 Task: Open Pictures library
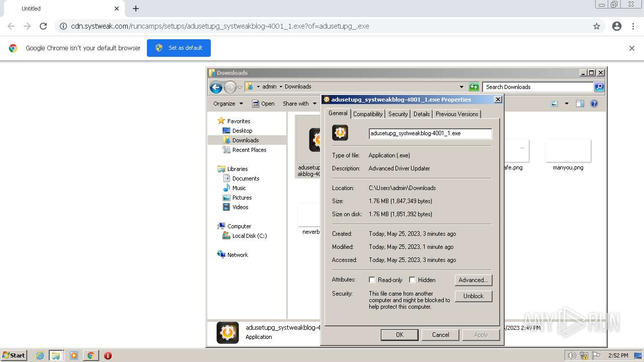click(x=242, y=198)
